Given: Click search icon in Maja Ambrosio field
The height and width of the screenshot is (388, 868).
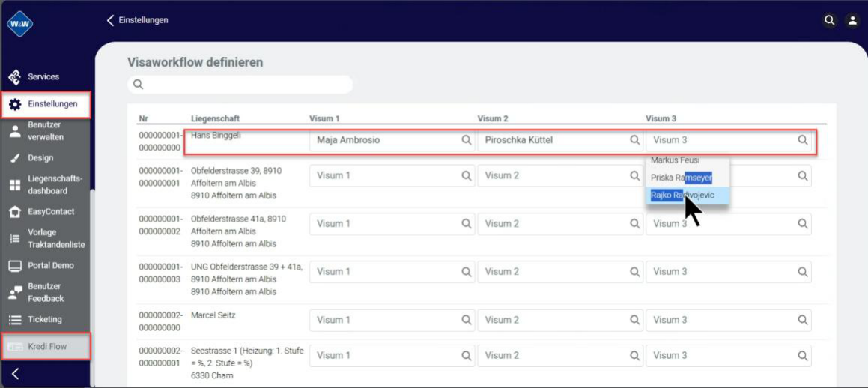Looking at the screenshot, I should point(467,140).
